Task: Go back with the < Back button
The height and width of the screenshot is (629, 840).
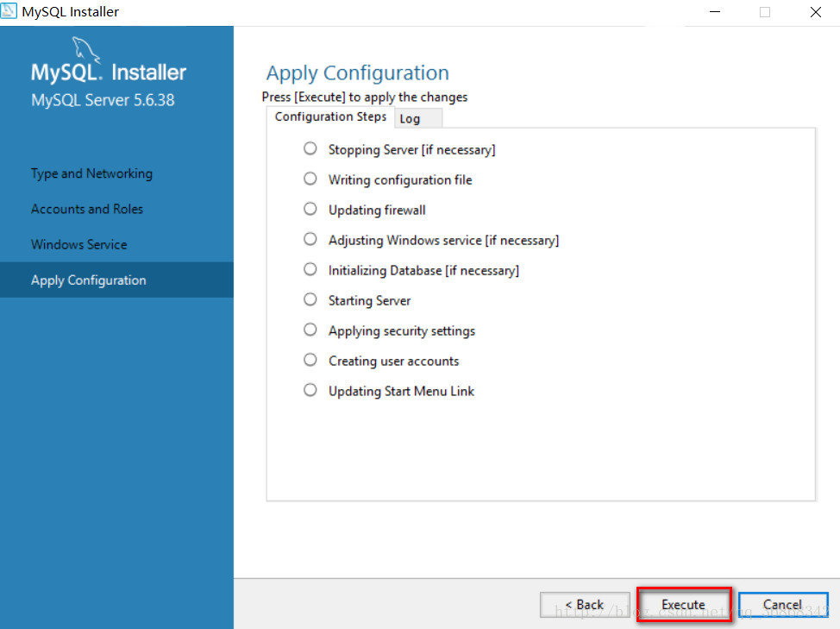Action: click(x=585, y=604)
